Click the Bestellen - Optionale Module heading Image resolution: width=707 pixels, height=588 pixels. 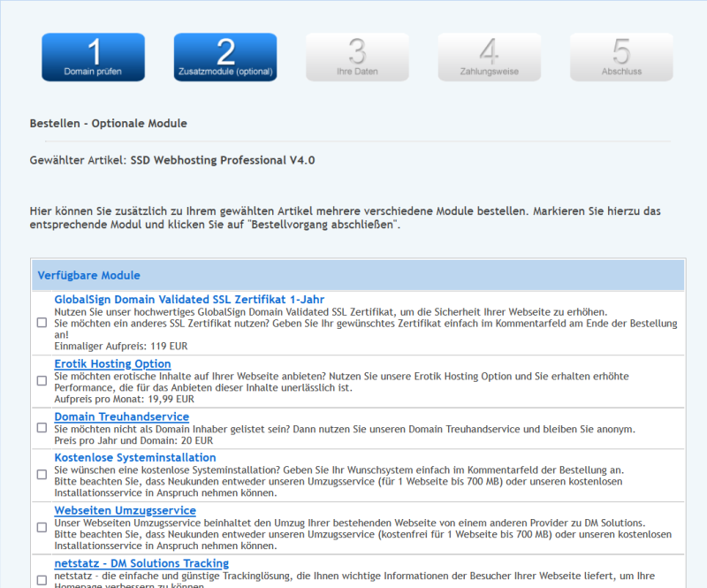point(108,124)
